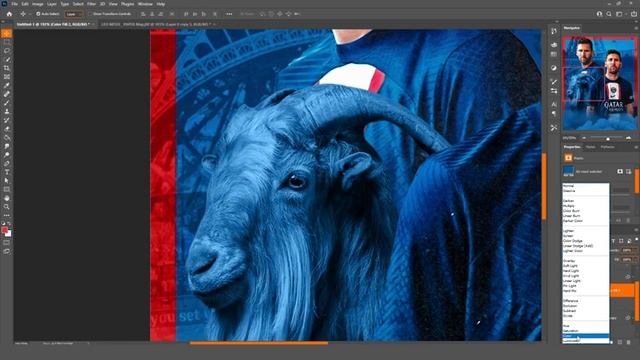
Task: Click the foreground red color swatch
Action: pos(5,231)
